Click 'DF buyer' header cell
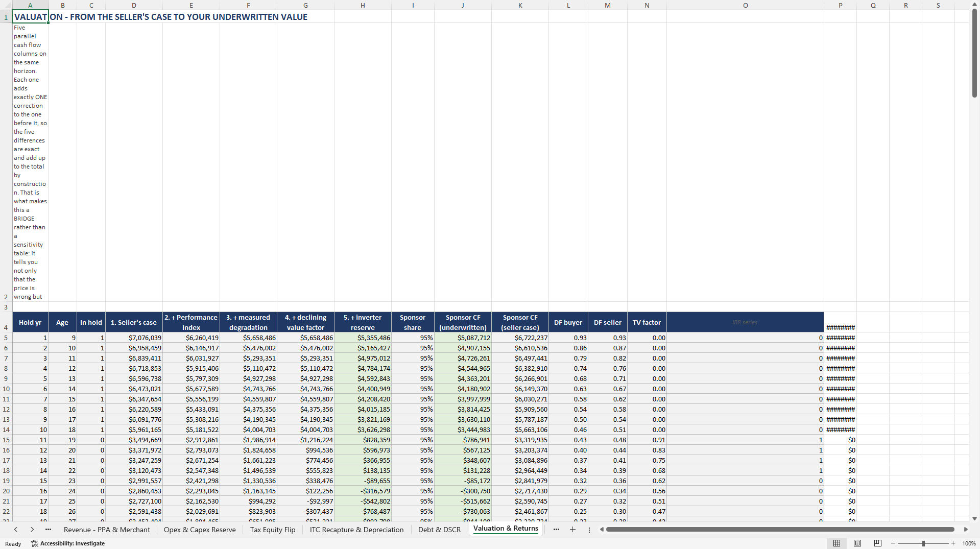980x549 pixels. point(568,322)
